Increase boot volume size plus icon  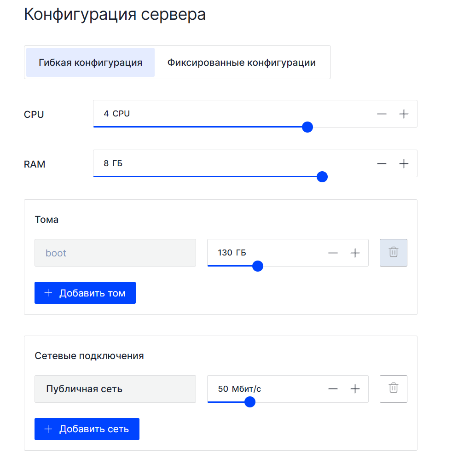tap(355, 253)
